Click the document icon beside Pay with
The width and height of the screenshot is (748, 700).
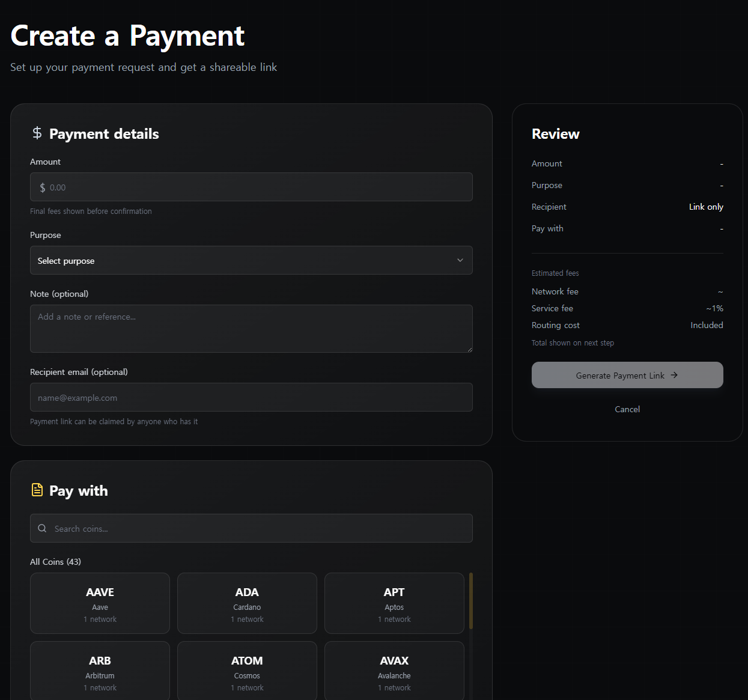tap(37, 490)
